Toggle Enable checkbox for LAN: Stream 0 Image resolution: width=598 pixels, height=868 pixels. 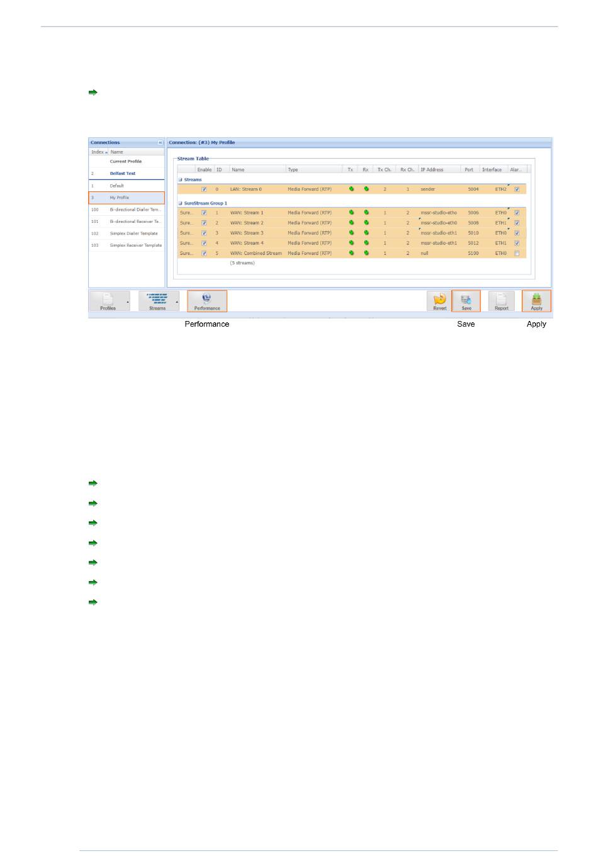[204, 189]
